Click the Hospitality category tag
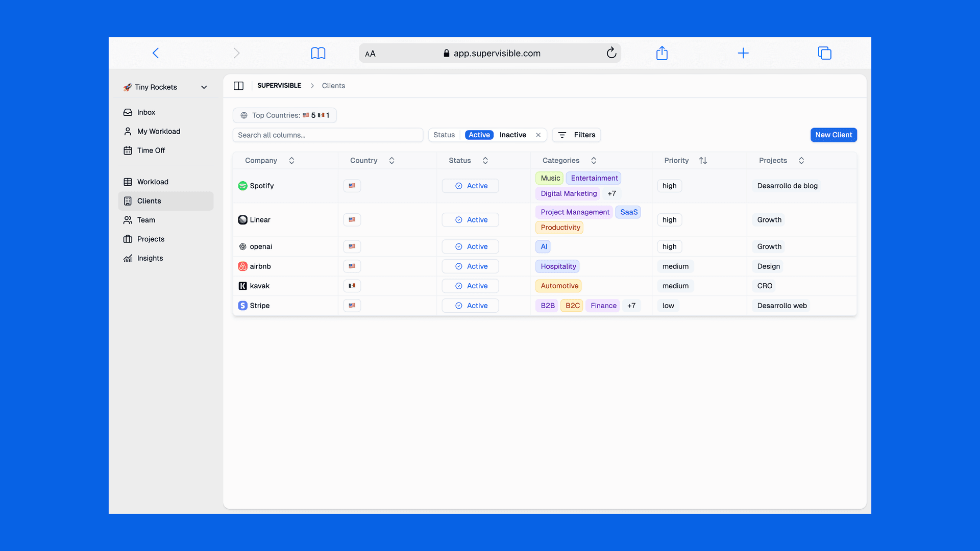This screenshot has height=551, width=980. (558, 266)
